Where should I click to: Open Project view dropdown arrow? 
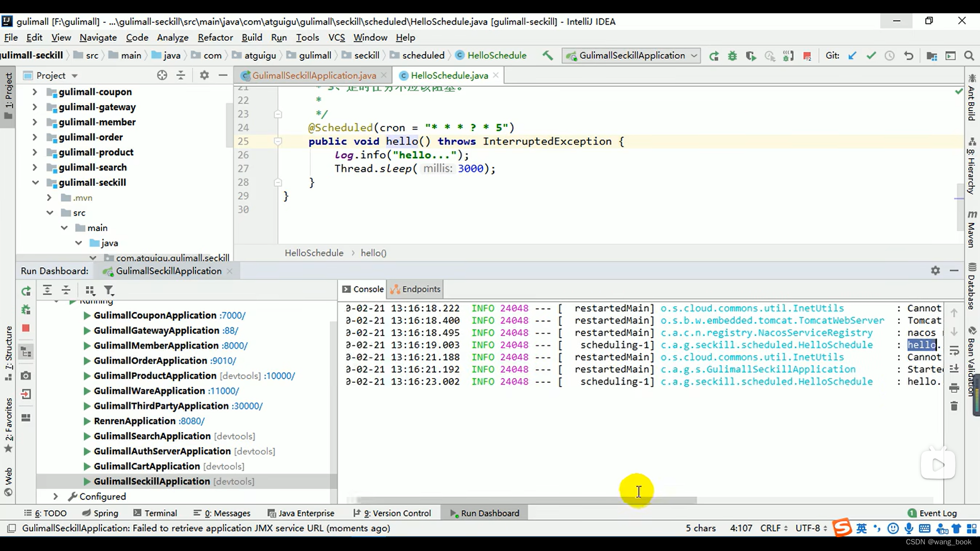[x=75, y=76]
